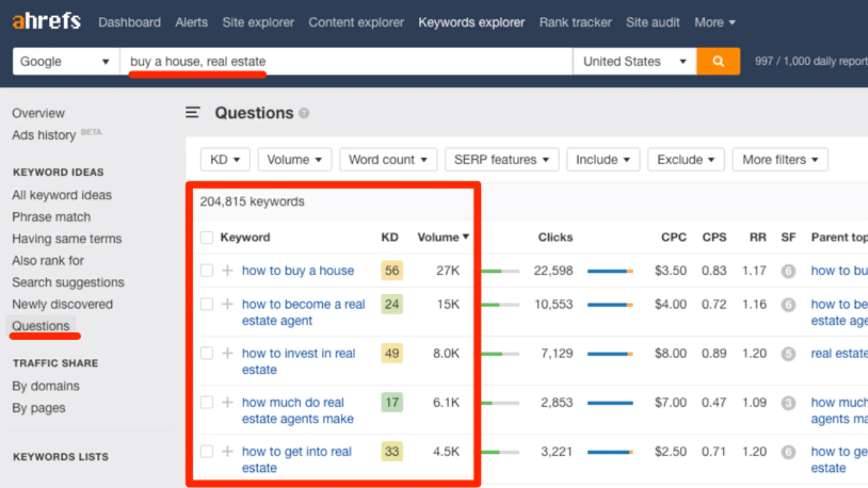Add 'how to get into real estate' plus icon
Image resolution: width=868 pixels, height=488 pixels.
click(227, 451)
